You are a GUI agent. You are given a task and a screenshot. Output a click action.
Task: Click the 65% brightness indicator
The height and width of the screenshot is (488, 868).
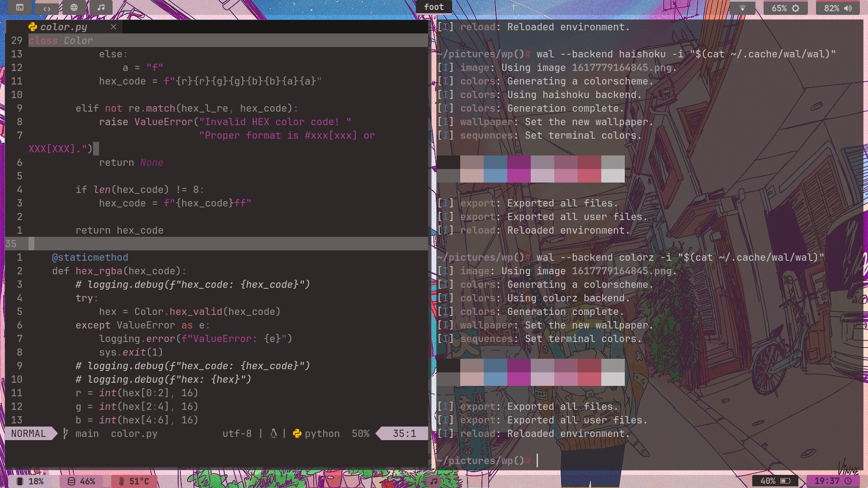pos(785,8)
